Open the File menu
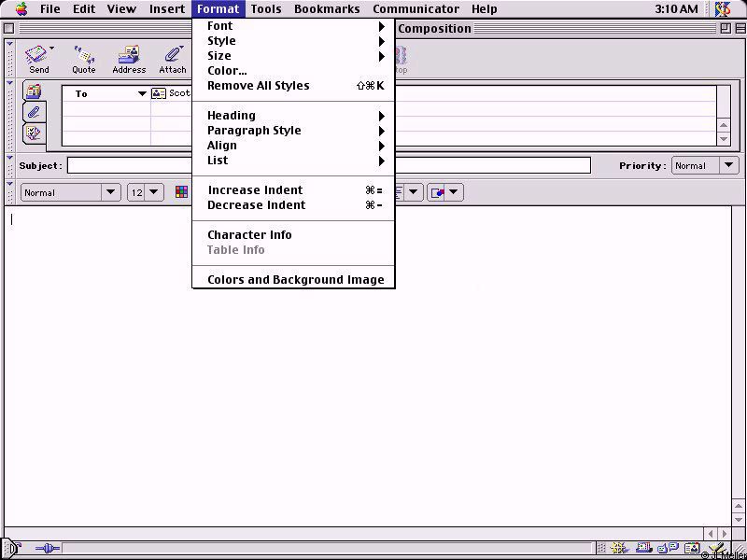The height and width of the screenshot is (560, 747). click(50, 8)
